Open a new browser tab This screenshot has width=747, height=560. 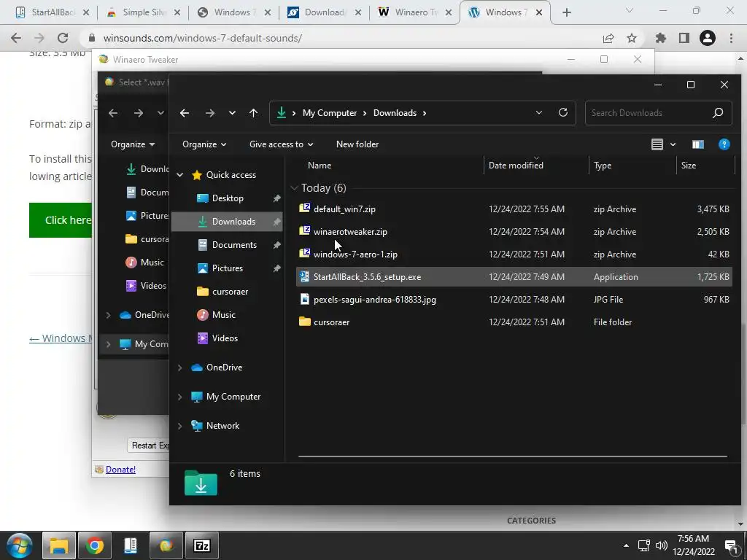pyautogui.click(x=566, y=12)
